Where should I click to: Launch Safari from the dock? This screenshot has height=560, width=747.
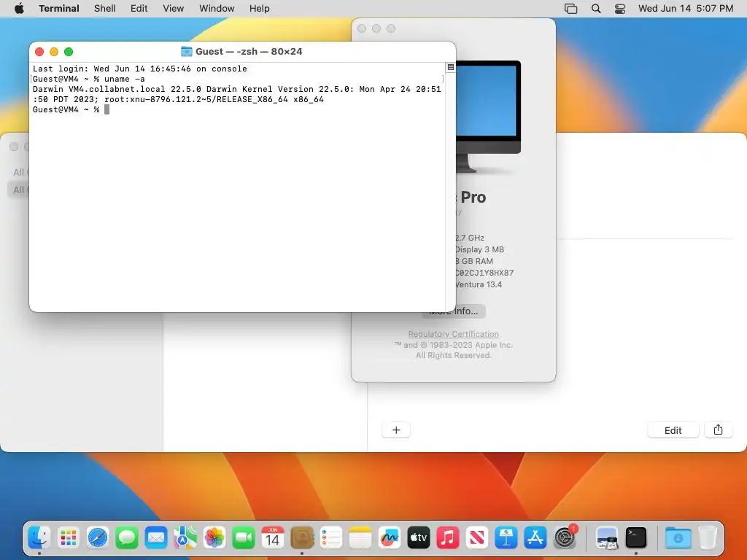(x=98, y=537)
